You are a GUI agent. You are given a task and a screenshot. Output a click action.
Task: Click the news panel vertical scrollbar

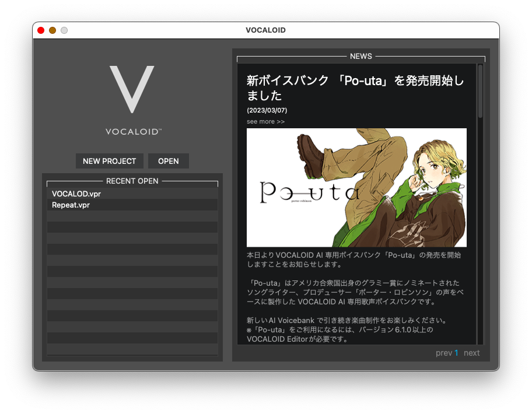[480, 91]
